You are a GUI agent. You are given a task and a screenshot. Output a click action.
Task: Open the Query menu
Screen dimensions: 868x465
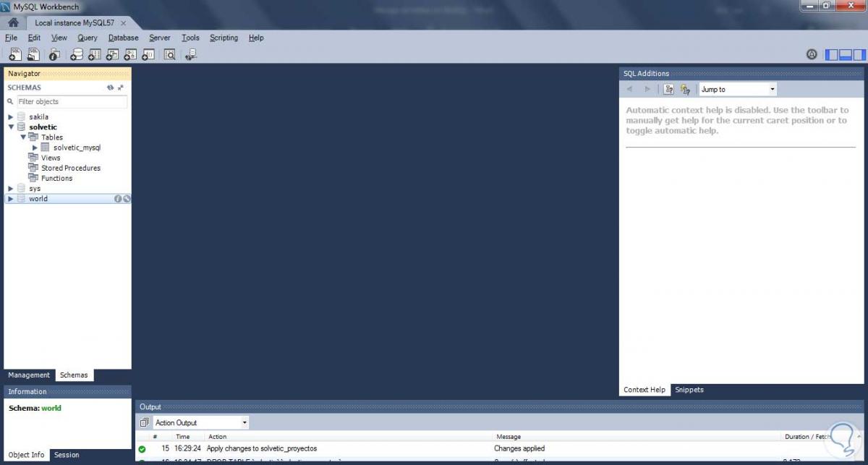[x=88, y=38]
